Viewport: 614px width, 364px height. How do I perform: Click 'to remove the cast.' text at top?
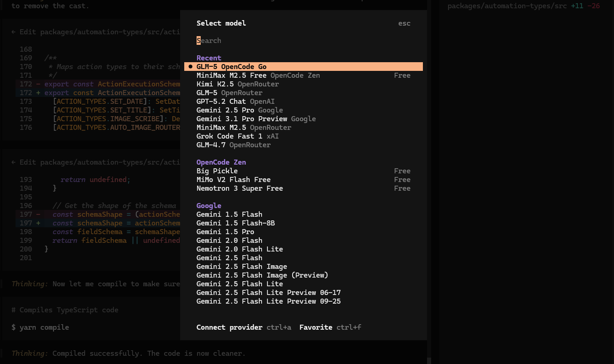[50, 6]
